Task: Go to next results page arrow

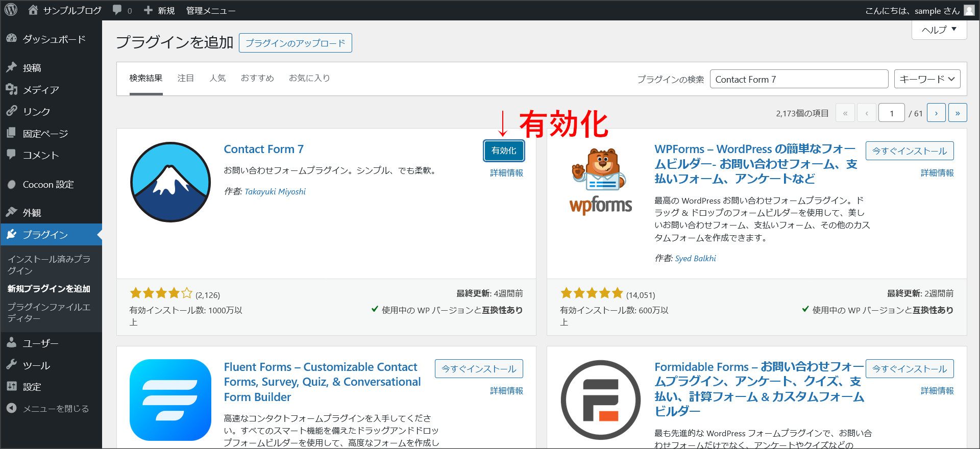Action: (936, 113)
